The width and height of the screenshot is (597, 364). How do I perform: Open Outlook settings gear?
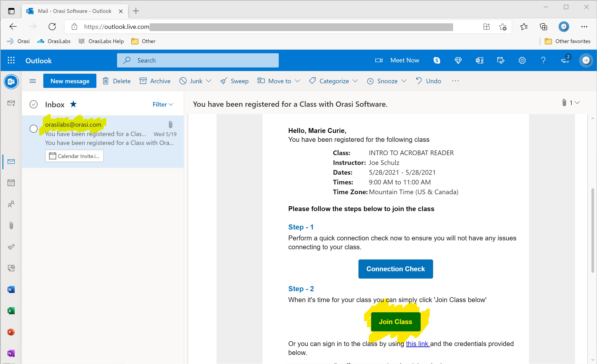[x=522, y=60]
